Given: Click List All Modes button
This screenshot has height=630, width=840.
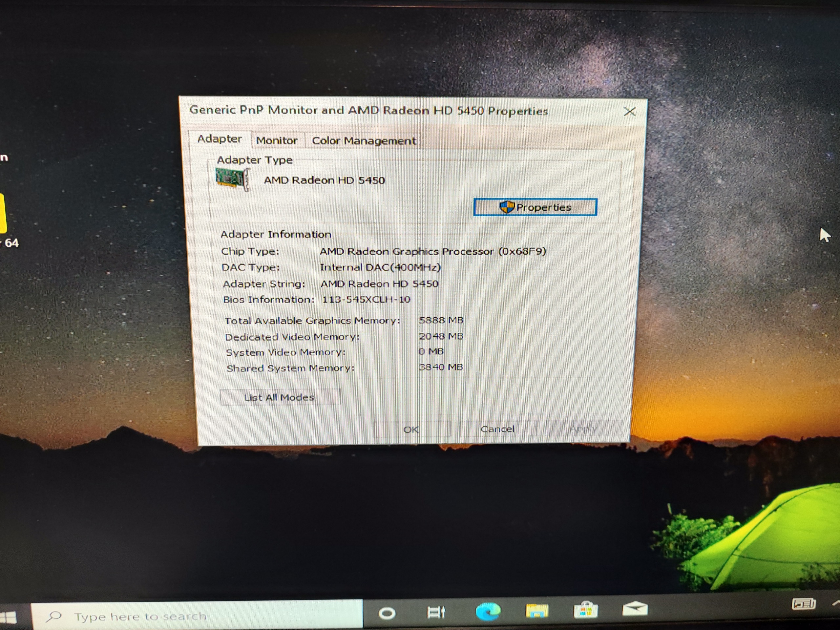Looking at the screenshot, I should click(x=280, y=397).
